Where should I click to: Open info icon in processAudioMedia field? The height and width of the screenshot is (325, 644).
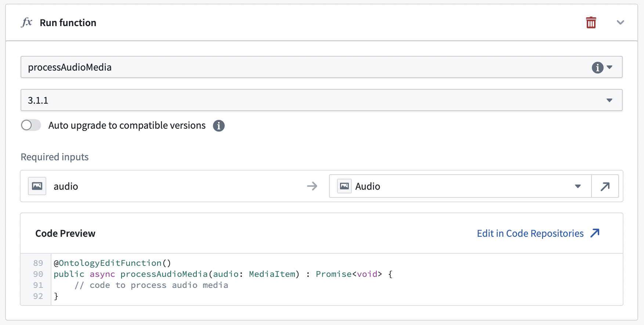pyautogui.click(x=597, y=67)
